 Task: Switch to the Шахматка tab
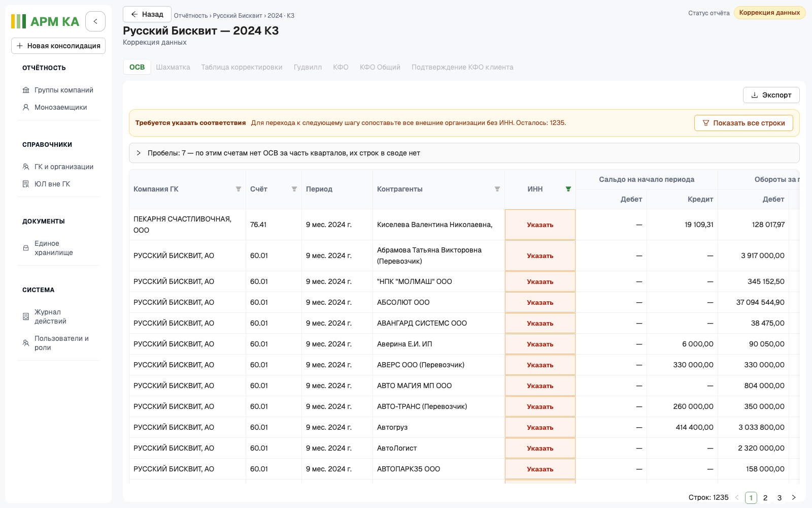pos(173,67)
